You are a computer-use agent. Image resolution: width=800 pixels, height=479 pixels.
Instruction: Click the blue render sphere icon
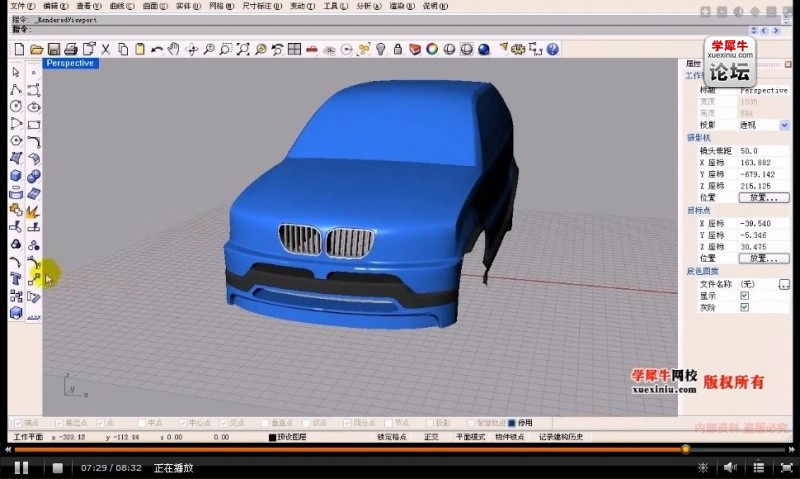484,49
